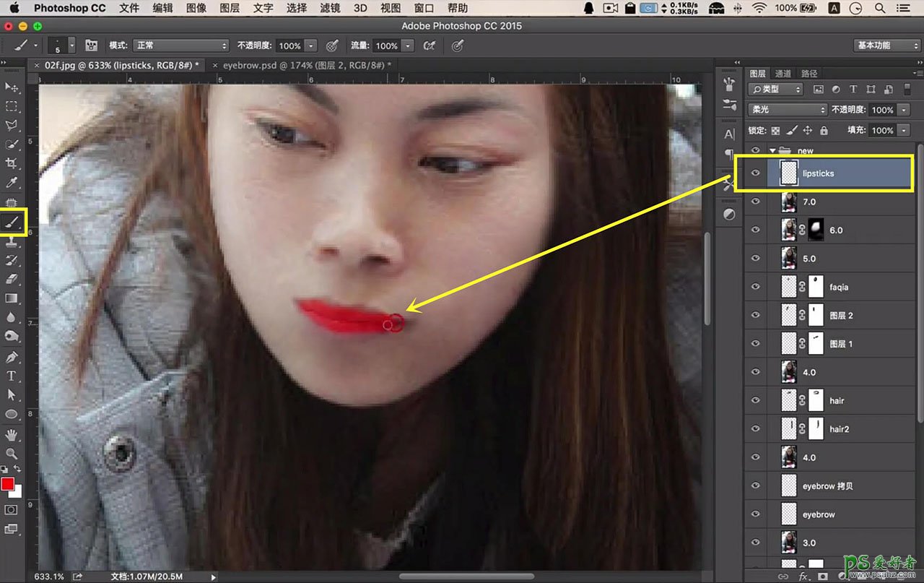Select the Zoom tool
The width and height of the screenshot is (924, 583).
pyautogui.click(x=12, y=454)
